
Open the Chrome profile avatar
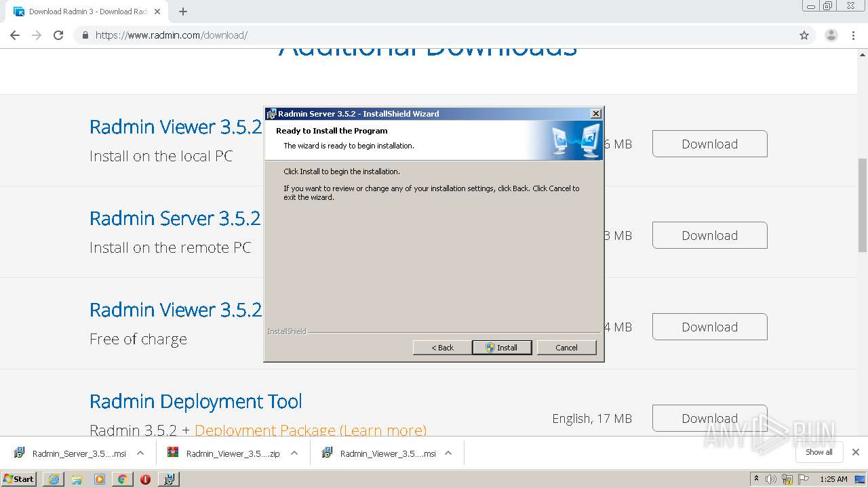tap(831, 35)
